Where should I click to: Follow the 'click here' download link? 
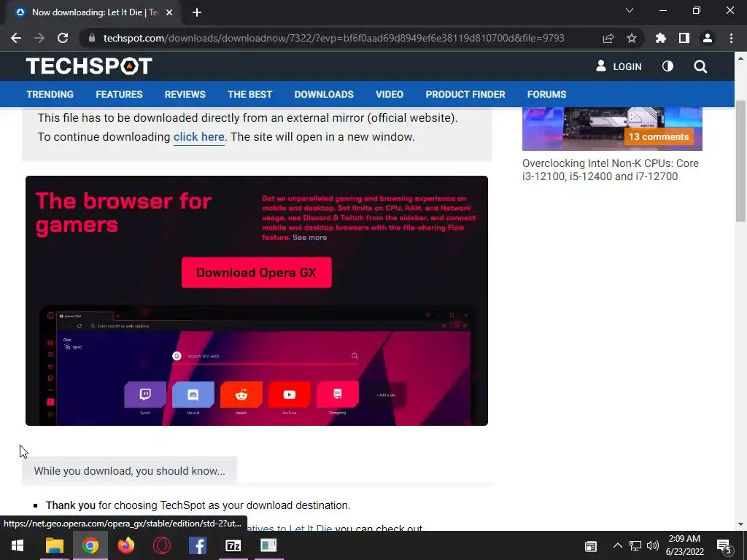tap(198, 137)
